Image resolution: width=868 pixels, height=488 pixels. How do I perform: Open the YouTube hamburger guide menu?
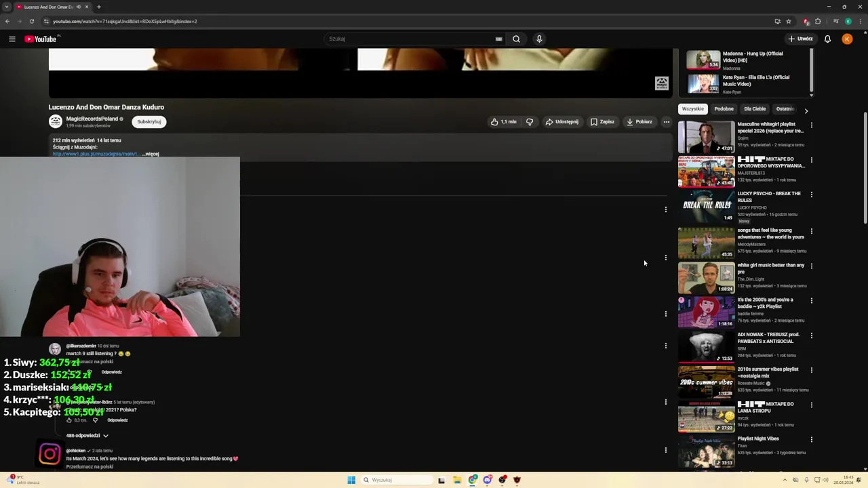[x=12, y=39]
